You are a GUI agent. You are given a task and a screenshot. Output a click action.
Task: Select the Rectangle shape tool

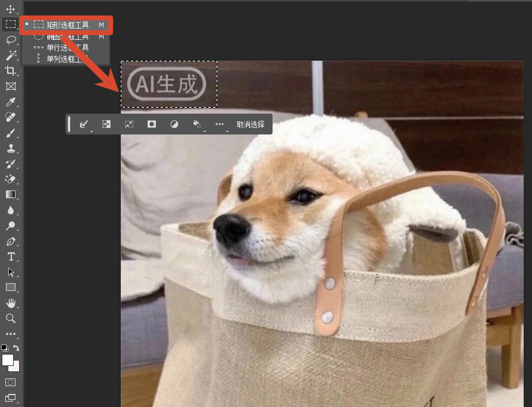[x=11, y=287]
